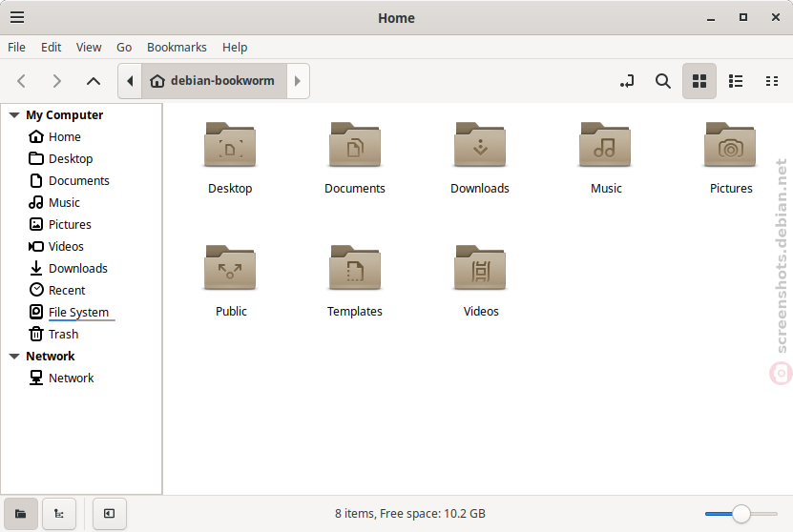Go up to parent folder
The image size is (793, 532).
click(x=94, y=81)
